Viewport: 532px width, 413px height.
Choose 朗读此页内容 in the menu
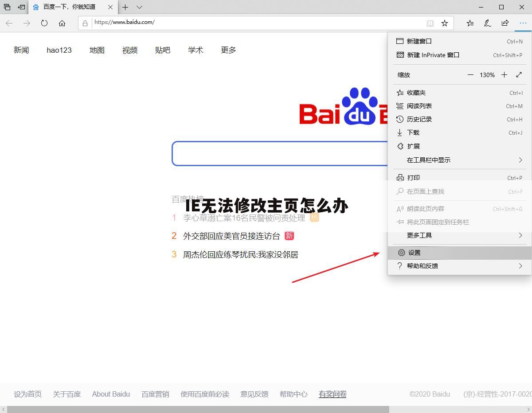coord(460,209)
